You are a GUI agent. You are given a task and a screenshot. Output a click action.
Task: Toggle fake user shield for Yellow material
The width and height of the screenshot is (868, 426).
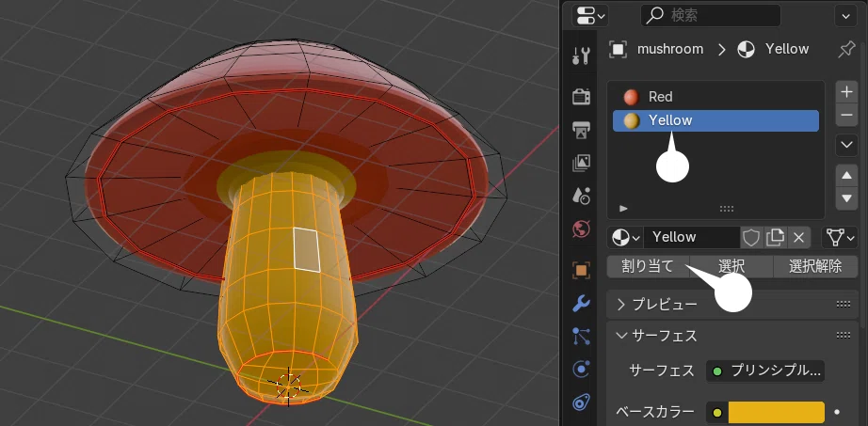(x=750, y=238)
